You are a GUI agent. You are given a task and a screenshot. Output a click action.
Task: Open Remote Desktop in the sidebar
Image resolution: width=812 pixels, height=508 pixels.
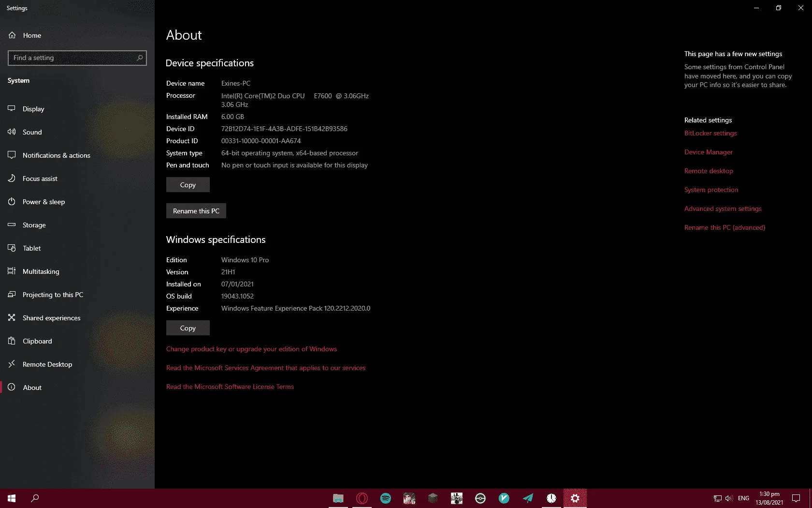pos(77,364)
